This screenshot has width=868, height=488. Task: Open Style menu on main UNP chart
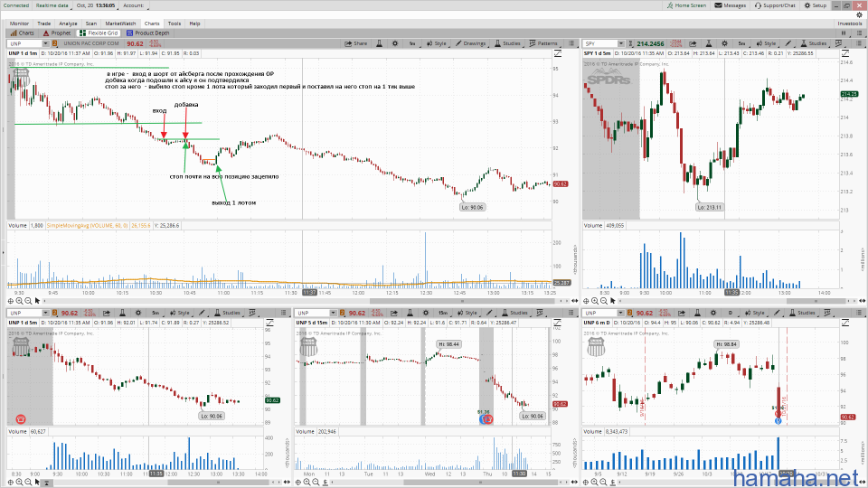pyautogui.click(x=436, y=43)
